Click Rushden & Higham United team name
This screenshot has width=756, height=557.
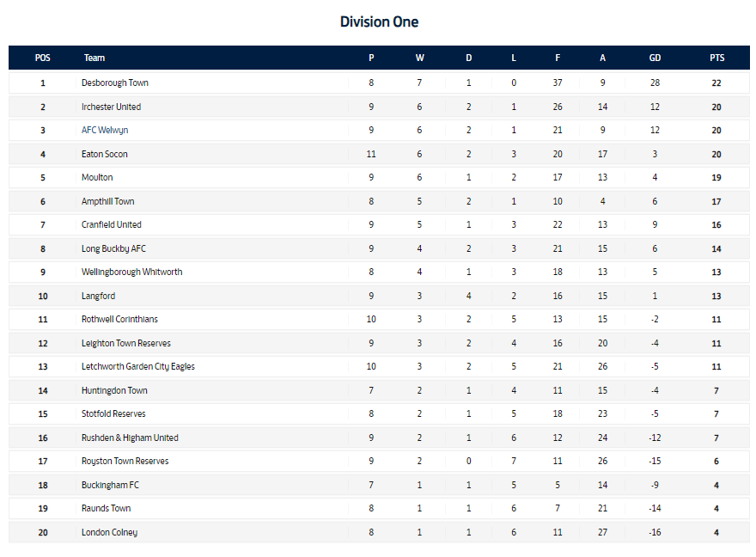(x=130, y=438)
